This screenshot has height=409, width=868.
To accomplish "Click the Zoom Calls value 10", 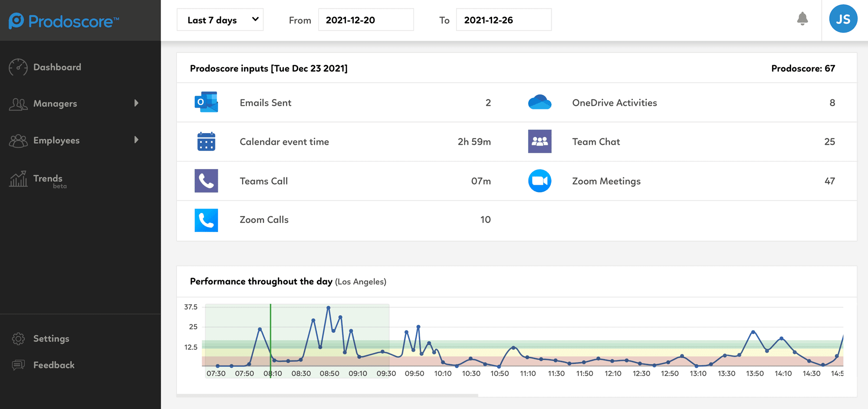I will tap(485, 220).
